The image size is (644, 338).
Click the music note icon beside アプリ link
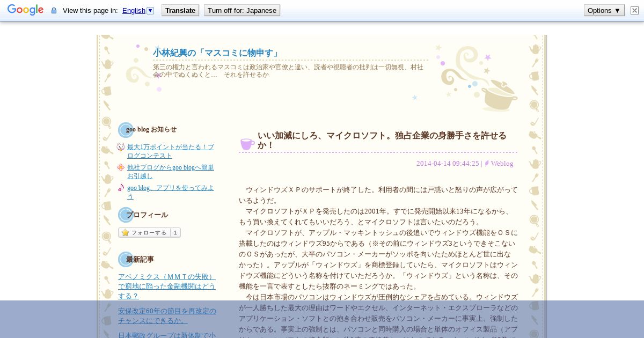pos(121,187)
